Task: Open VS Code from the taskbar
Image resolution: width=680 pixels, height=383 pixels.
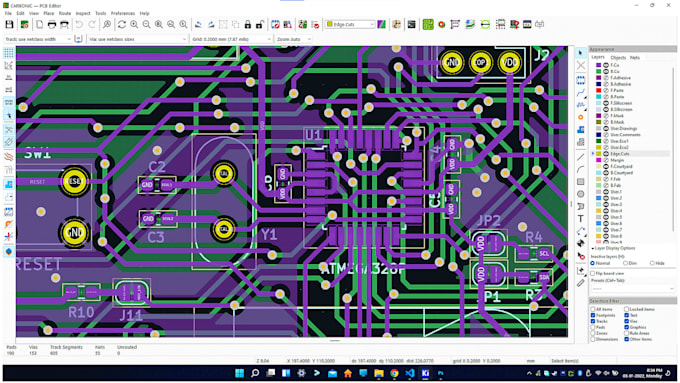Action: click(410, 373)
